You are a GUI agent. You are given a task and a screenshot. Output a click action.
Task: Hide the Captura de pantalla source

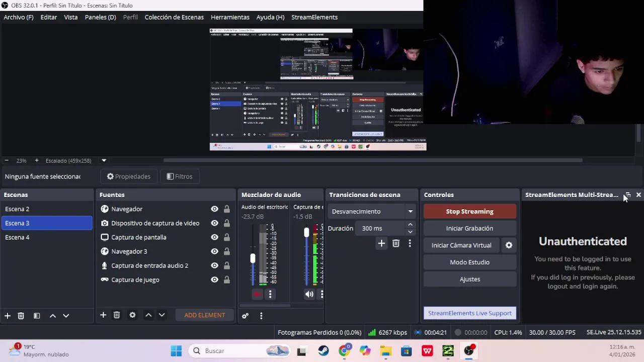pos(214,237)
